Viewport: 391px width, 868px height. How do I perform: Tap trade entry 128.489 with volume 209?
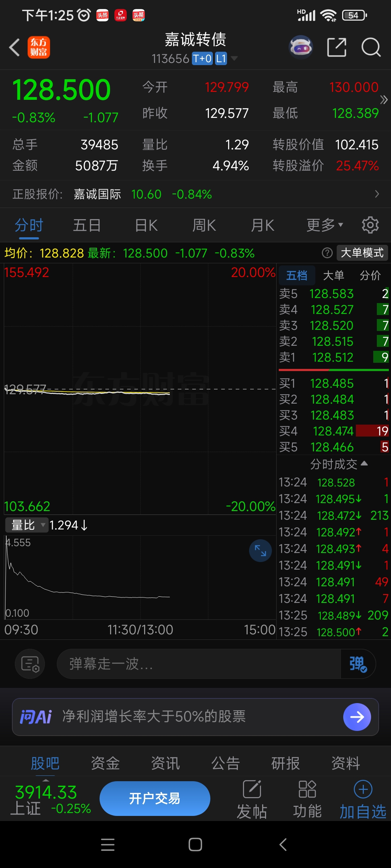[x=333, y=615]
